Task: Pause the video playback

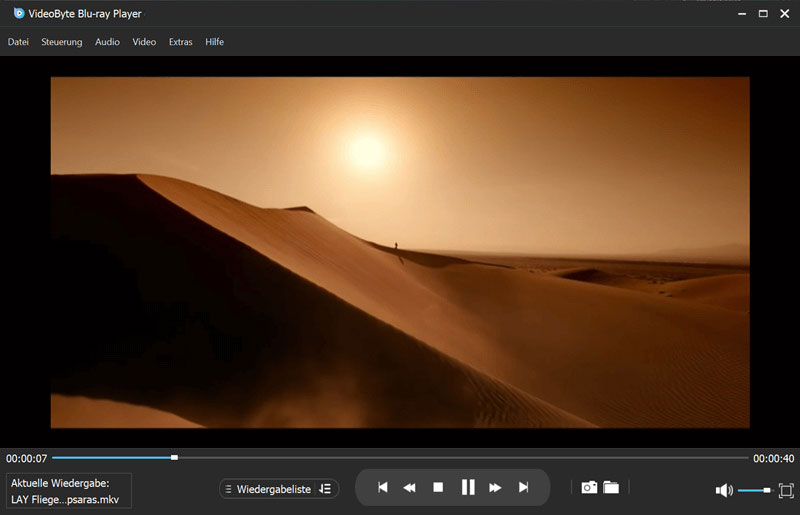Action: point(467,487)
